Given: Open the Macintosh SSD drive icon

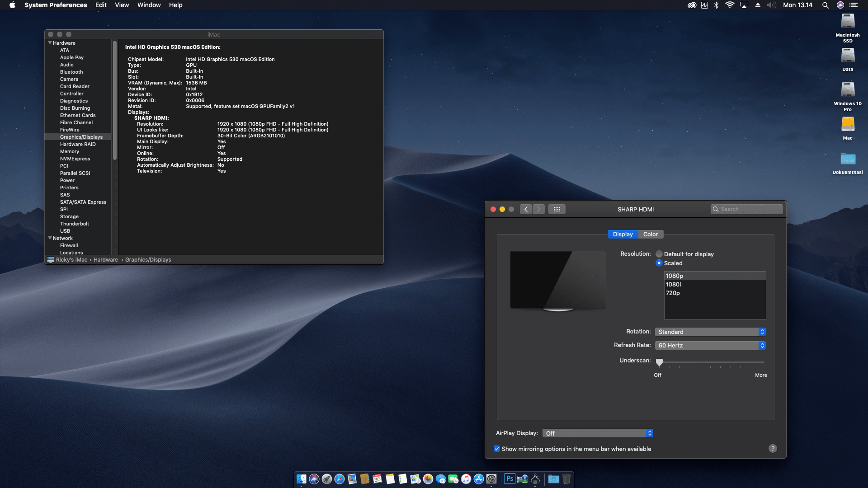Looking at the screenshot, I should tap(847, 21).
